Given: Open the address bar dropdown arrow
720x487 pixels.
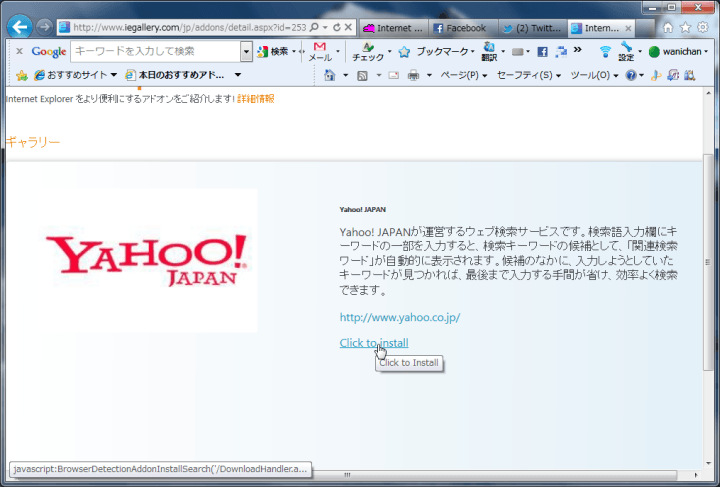Looking at the screenshot, I should pos(325,28).
